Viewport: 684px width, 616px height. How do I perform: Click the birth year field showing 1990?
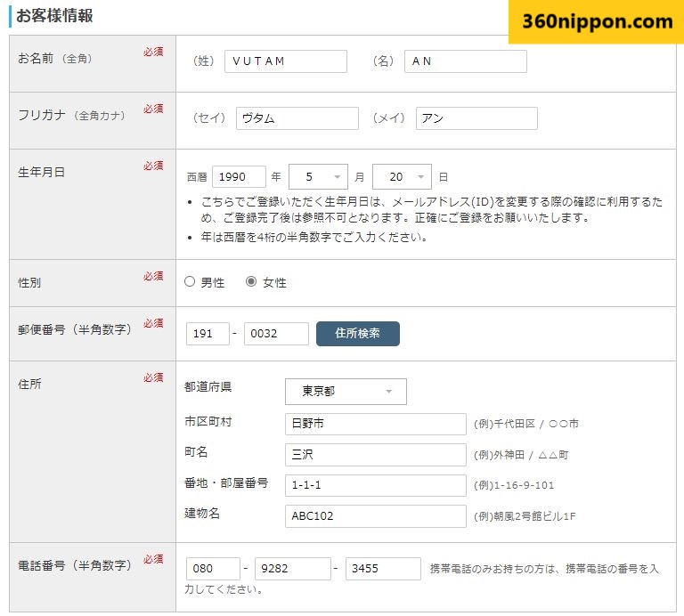pyautogui.click(x=239, y=177)
